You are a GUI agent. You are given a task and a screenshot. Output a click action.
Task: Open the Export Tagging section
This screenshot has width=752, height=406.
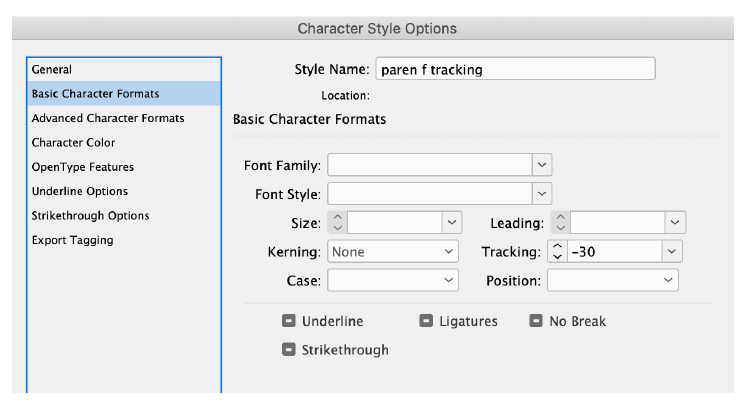tap(124, 240)
